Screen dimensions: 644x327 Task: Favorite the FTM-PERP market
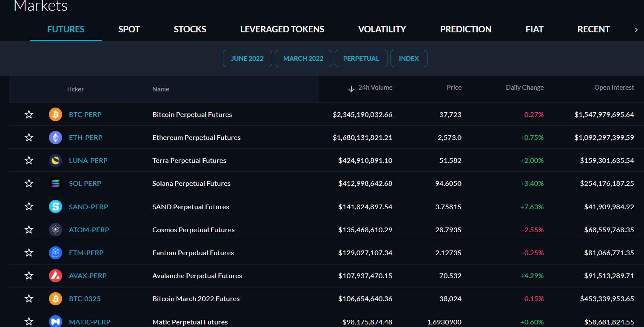[x=29, y=253]
